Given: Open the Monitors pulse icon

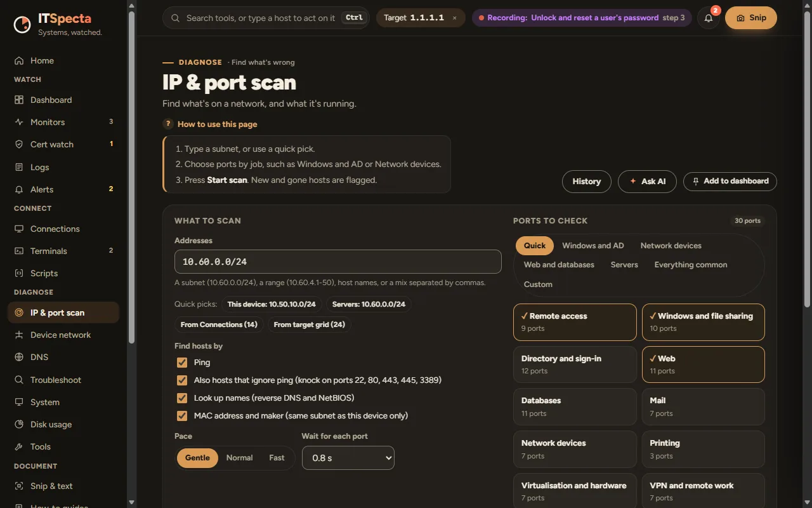Looking at the screenshot, I should [x=19, y=123].
